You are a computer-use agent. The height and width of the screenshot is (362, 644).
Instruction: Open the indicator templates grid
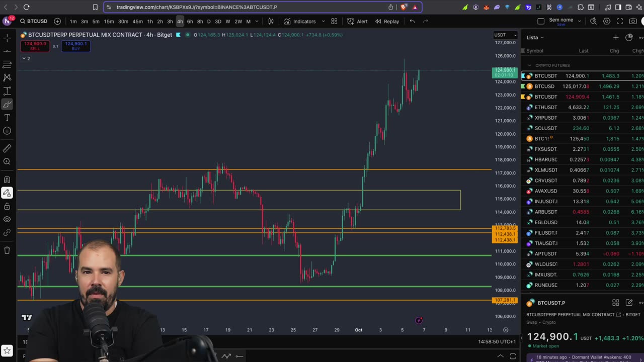point(334,21)
